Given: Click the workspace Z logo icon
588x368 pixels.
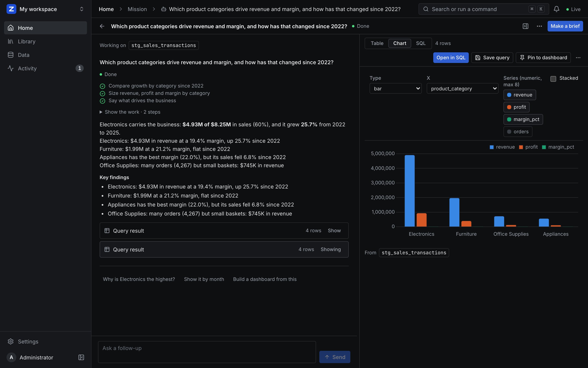Looking at the screenshot, I should pyautogui.click(x=11, y=9).
